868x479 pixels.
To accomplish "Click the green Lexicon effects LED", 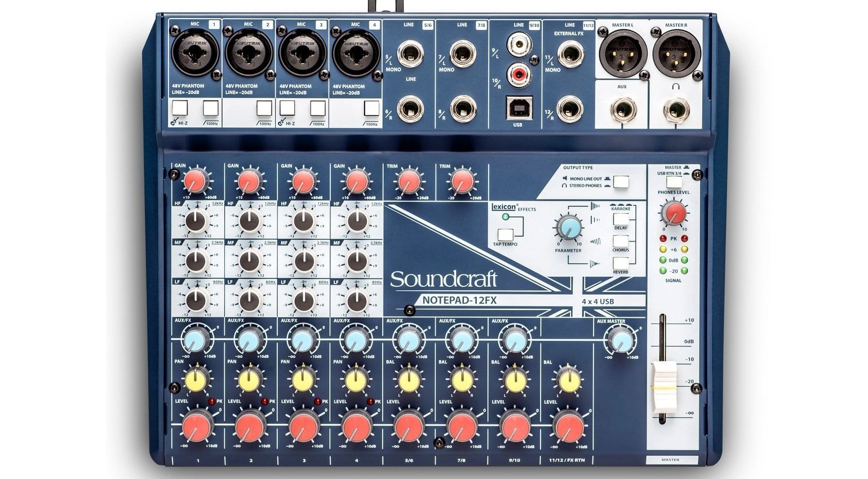I will (x=505, y=217).
